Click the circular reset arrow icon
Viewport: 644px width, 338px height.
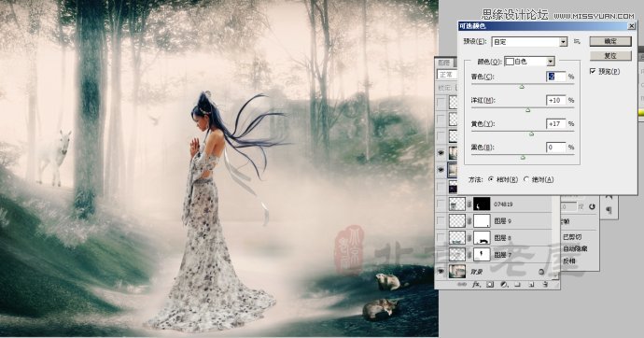(592, 206)
